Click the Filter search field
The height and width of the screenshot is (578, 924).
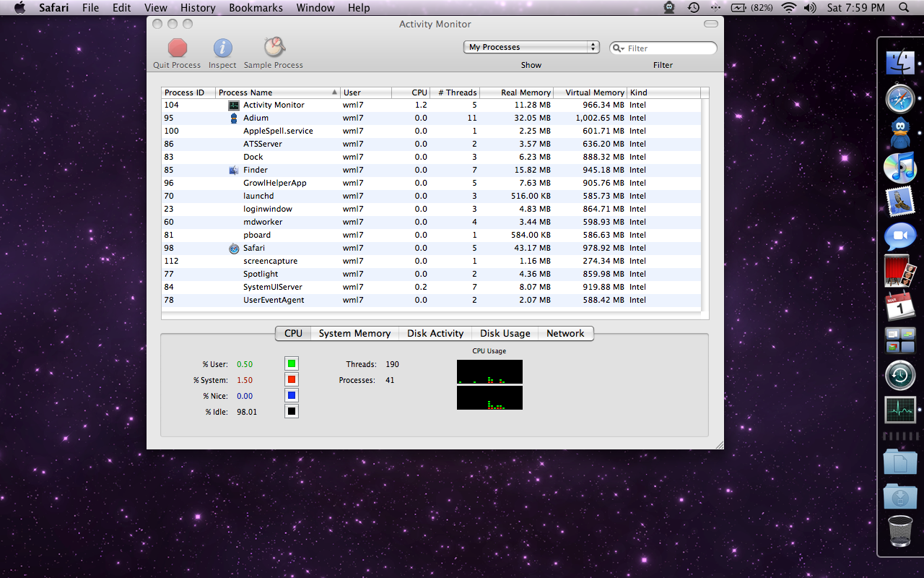tap(663, 48)
